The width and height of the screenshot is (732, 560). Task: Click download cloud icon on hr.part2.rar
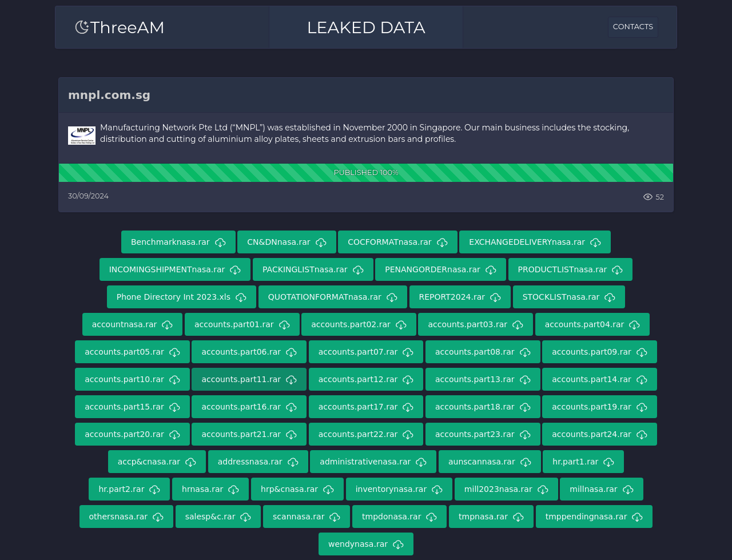(154, 490)
